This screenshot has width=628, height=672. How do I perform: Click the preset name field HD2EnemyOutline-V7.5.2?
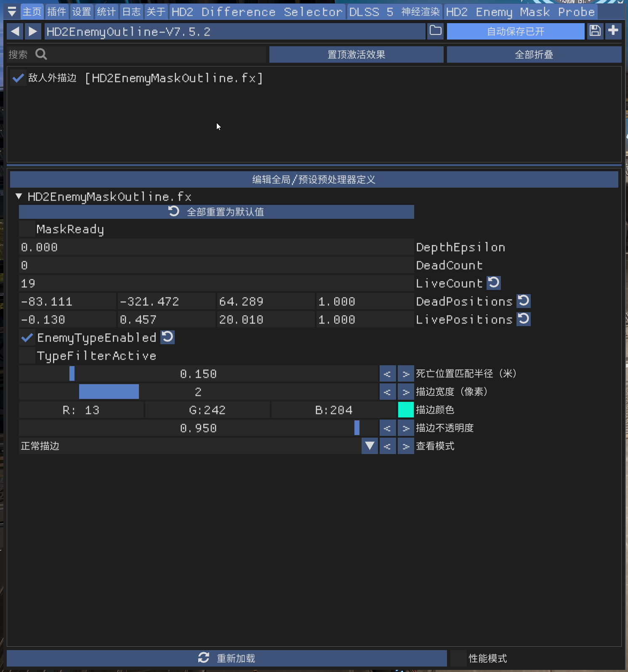click(x=235, y=32)
